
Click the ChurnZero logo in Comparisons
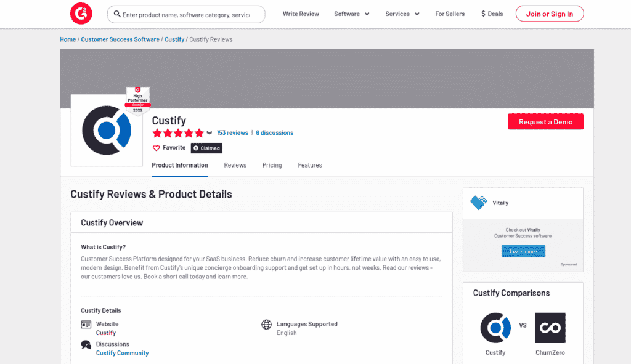(x=550, y=328)
